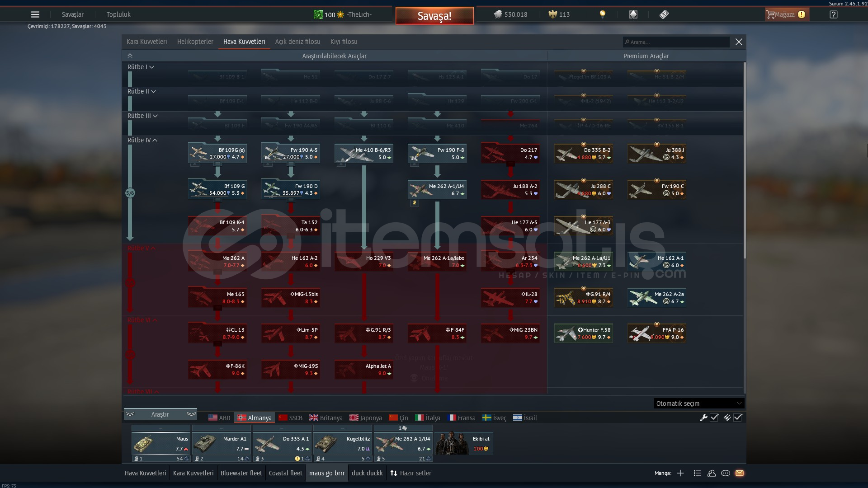Click the Arama search field

pos(676,42)
